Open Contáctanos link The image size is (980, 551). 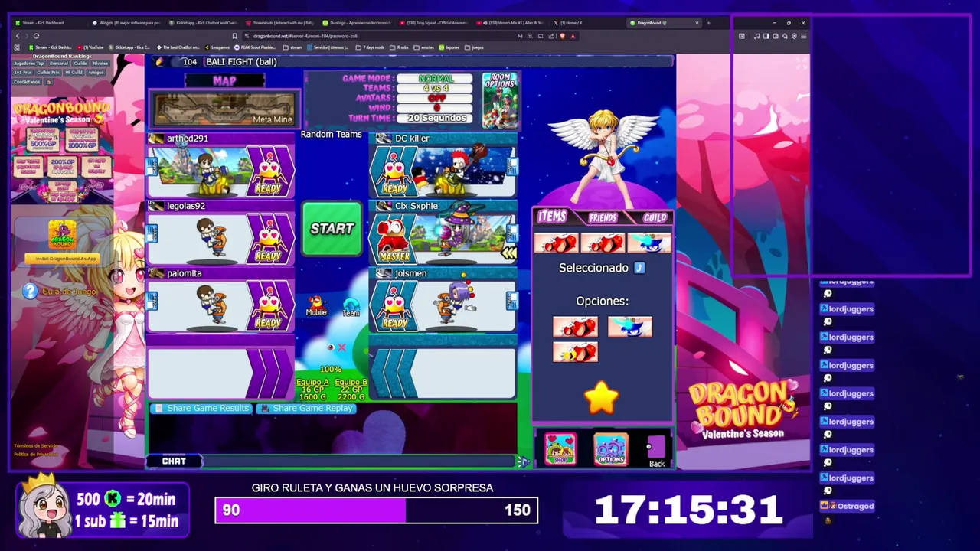coord(27,82)
